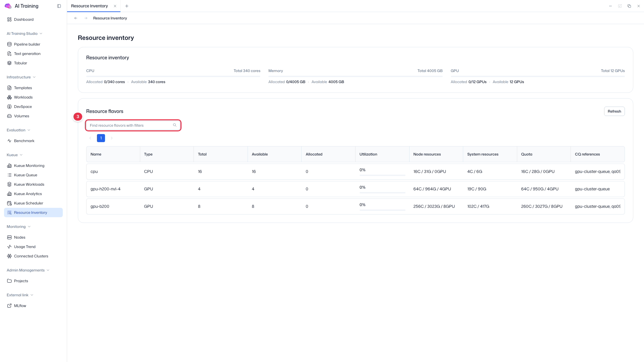Open Kueue Monitoring
644x362 pixels.
33,166
